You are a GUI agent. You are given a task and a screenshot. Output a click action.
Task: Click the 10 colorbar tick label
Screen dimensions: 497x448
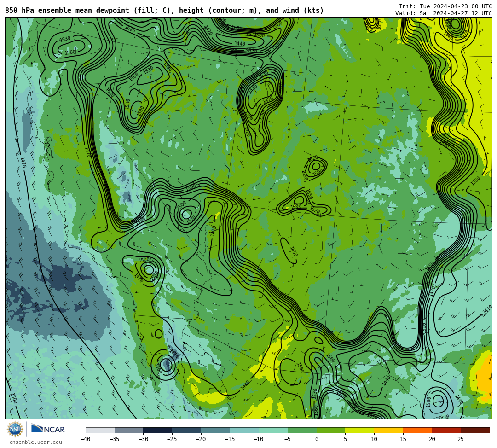click(374, 439)
